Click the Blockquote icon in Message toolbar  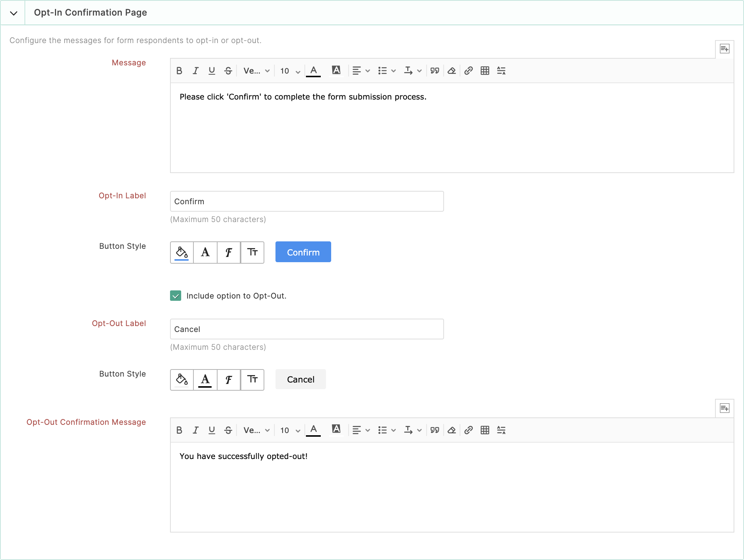tap(435, 71)
